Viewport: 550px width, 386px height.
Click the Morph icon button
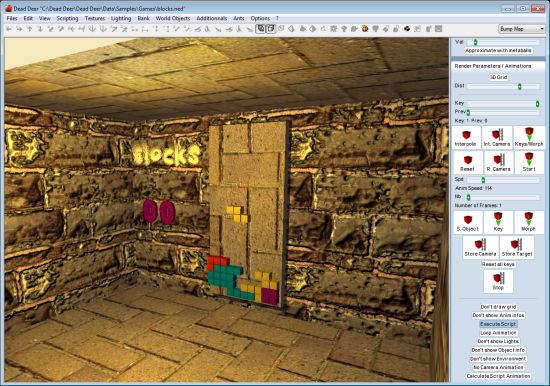[x=529, y=222]
